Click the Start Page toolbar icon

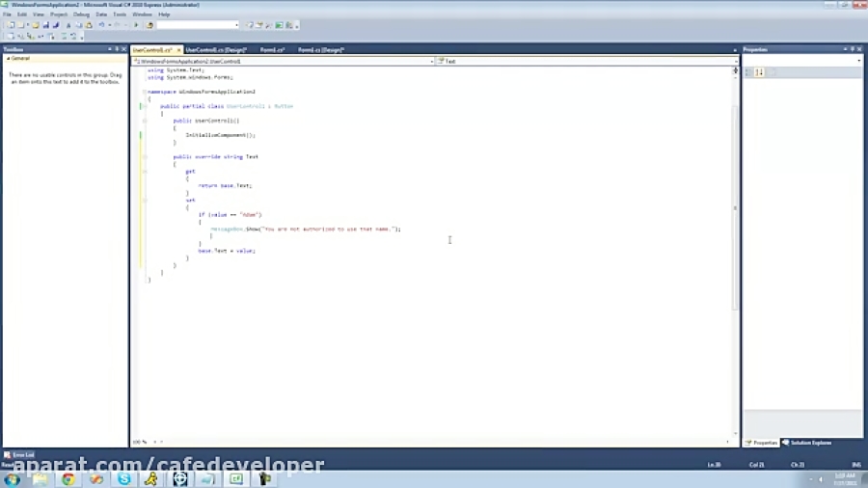pos(279,25)
